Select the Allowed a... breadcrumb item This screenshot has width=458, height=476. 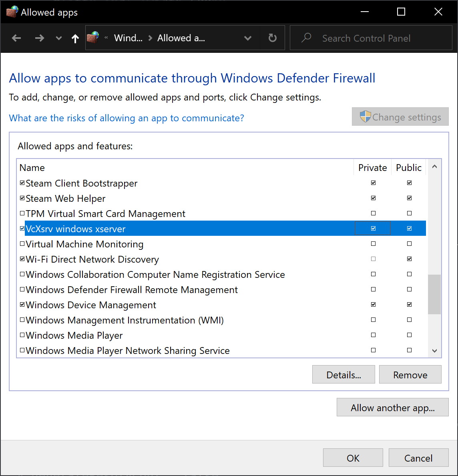pyautogui.click(x=181, y=38)
